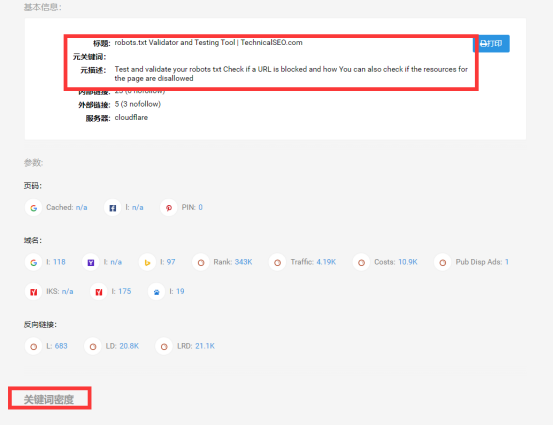This screenshot has width=554, height=425.
Task: Click the 标题 label
Action: click(102, 43)
